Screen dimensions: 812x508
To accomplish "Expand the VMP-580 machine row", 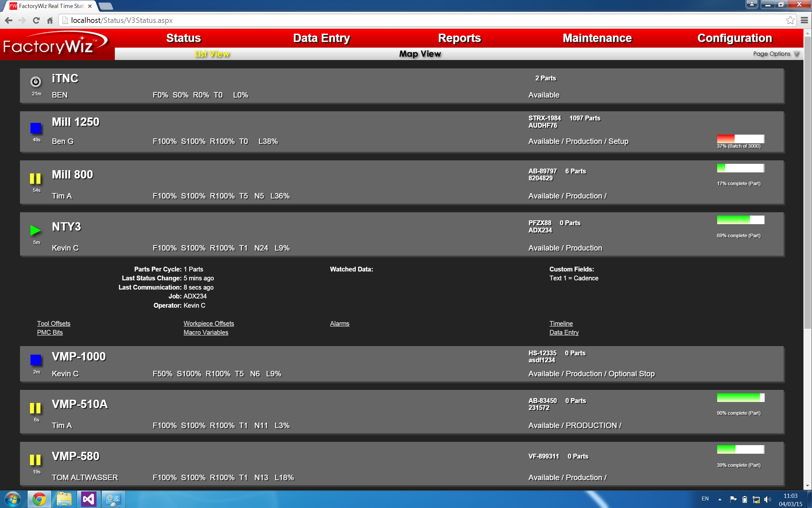I will coord(402,464).
